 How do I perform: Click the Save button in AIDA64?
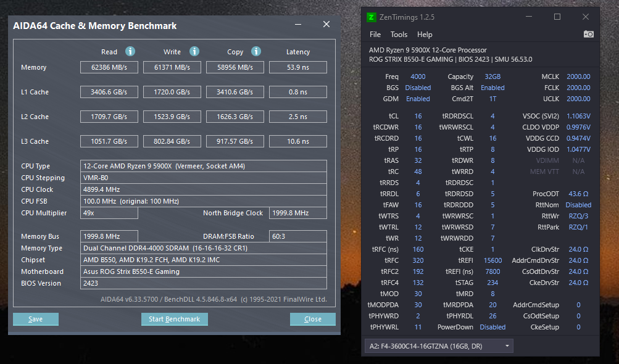coord(36,319)
